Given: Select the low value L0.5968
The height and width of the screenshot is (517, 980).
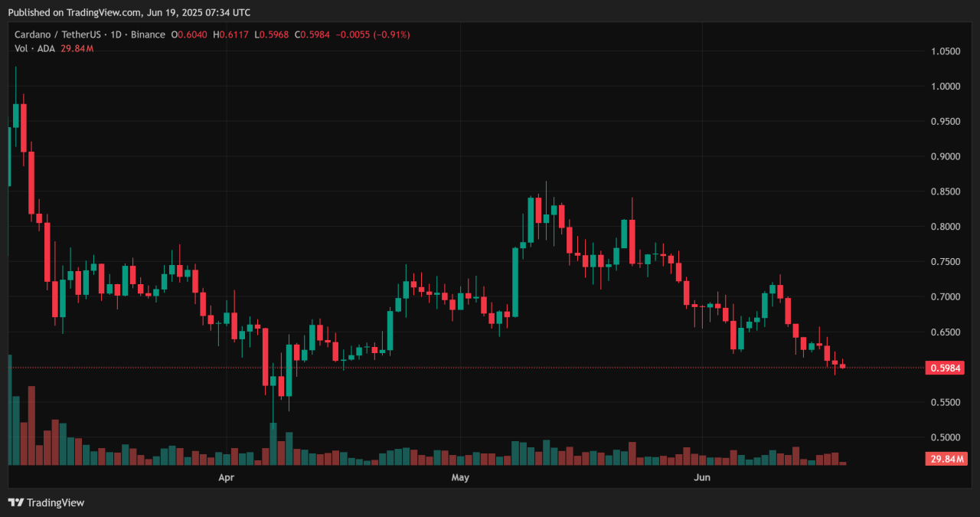Looking at the screenshot, I should (x=273, y=34).
